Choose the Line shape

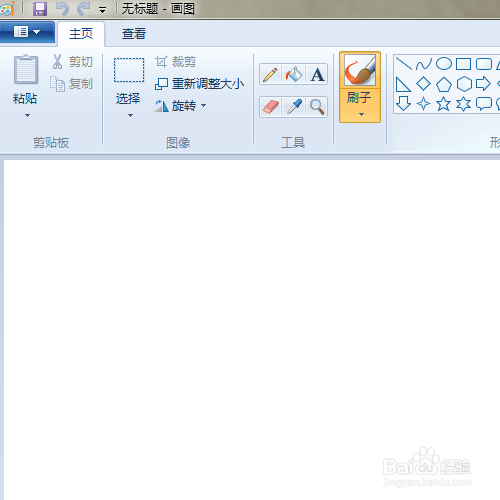coord(404,63)
